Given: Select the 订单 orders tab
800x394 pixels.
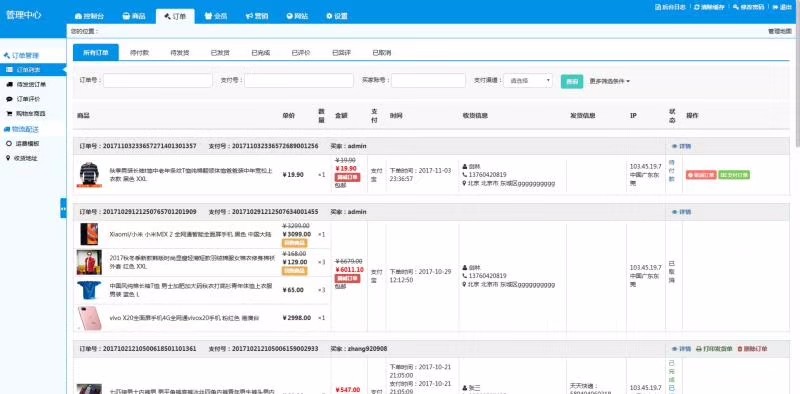Looking at the screenshot, I should 176,16.
